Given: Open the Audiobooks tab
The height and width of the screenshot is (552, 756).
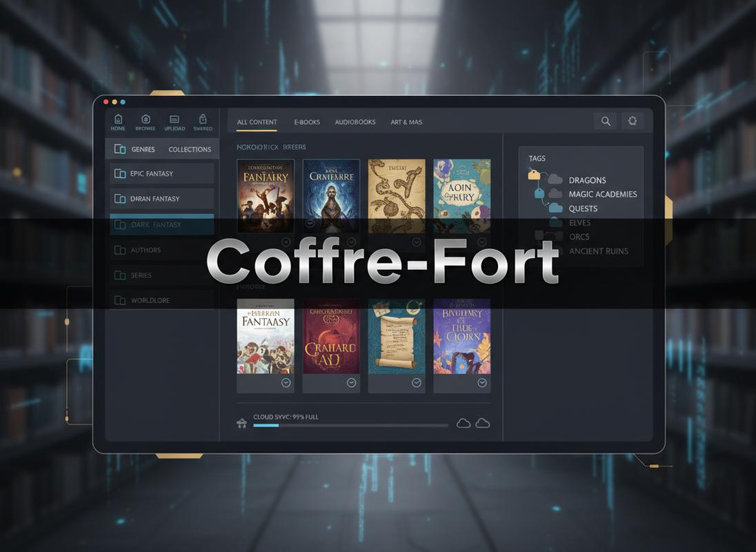Looking at the screenshot, I should pyautogui.click(x=355, y=121).
